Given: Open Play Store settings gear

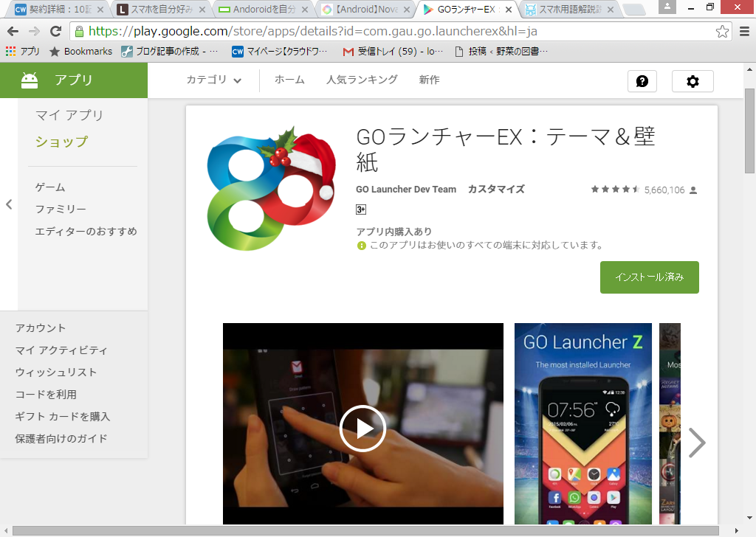Looking at the screenshot, I should (693, 81).
